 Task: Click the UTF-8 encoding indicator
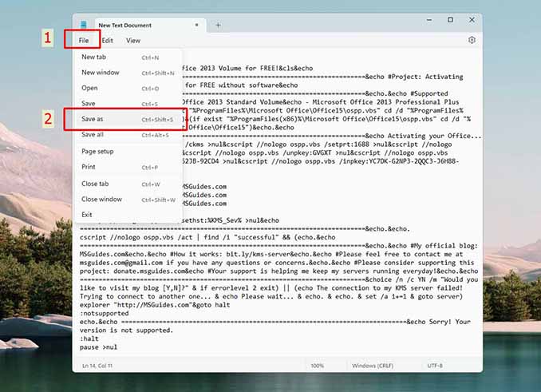tap(435, 366)
